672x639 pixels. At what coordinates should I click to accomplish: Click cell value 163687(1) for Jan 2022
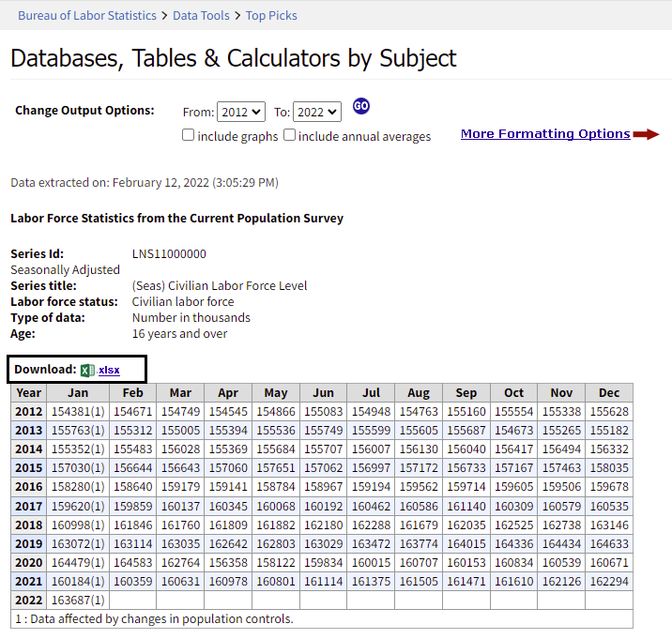(x=78, y=600)
